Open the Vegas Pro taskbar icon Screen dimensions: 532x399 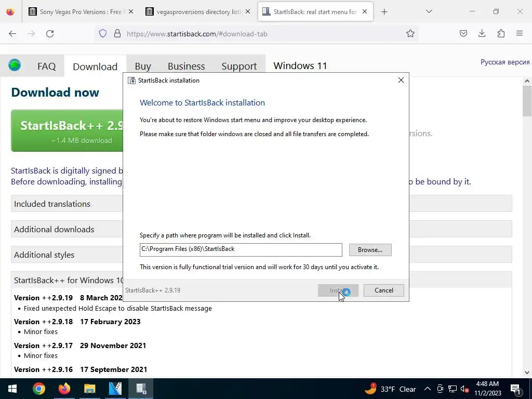click(115, 389)
